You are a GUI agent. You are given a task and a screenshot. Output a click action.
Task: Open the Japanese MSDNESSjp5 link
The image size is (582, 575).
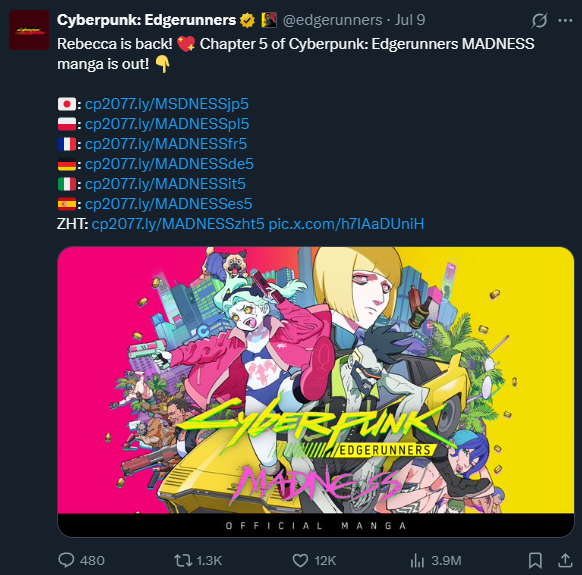pyautogui.click(x=167, y=104)
